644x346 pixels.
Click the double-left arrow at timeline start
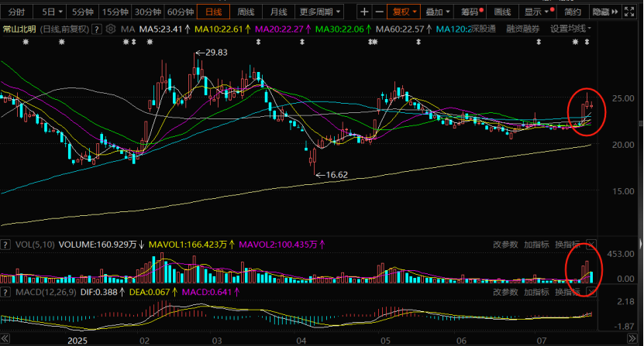point(5,339)
